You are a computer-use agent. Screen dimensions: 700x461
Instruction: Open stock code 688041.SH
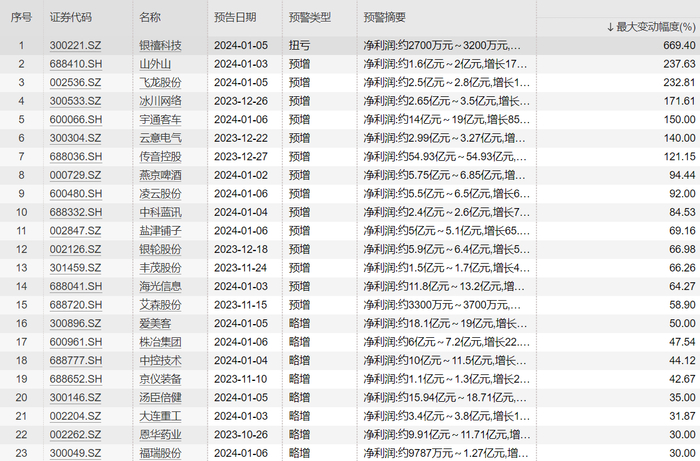(76, 287)
